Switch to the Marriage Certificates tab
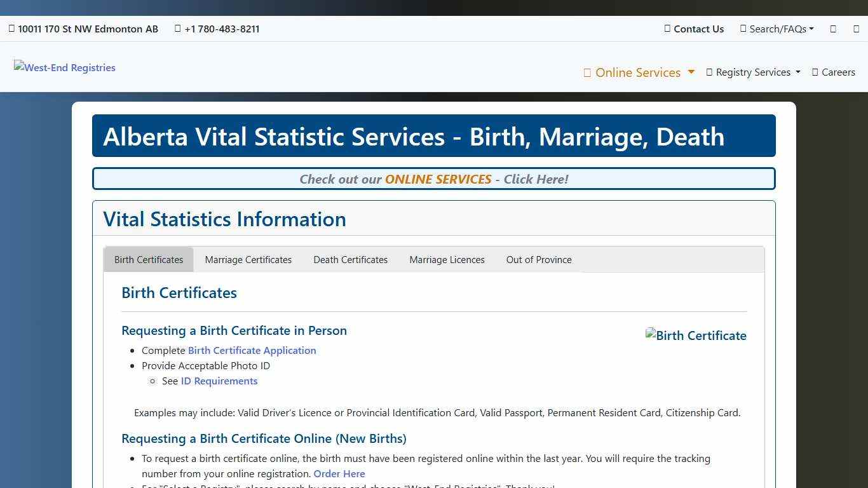 248,259
